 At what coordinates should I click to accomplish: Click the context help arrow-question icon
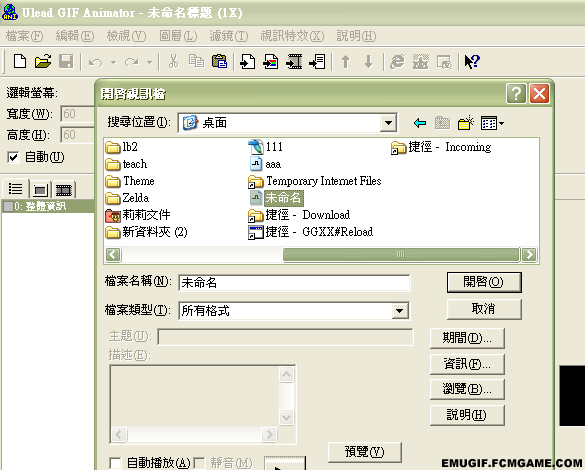point(472,62)
